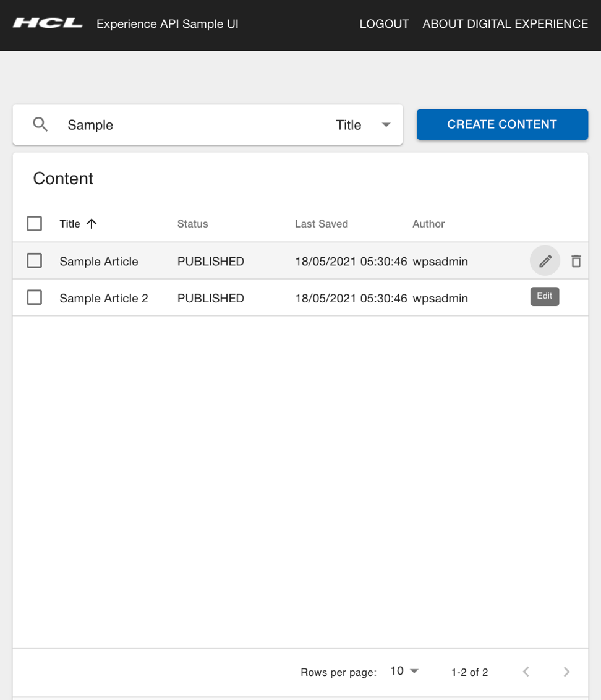Select the Sample Article 2 checkbox

(x=35, y=298)
